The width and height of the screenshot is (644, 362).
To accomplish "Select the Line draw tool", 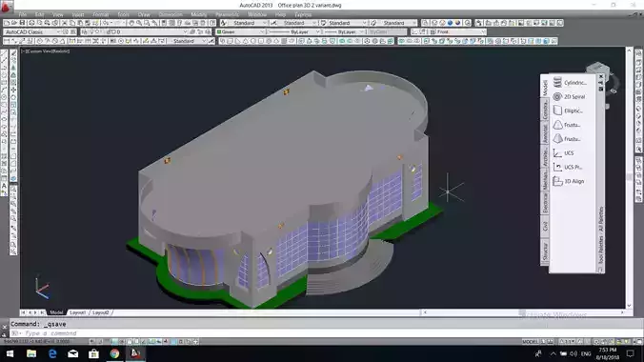I will pos(5,53).
